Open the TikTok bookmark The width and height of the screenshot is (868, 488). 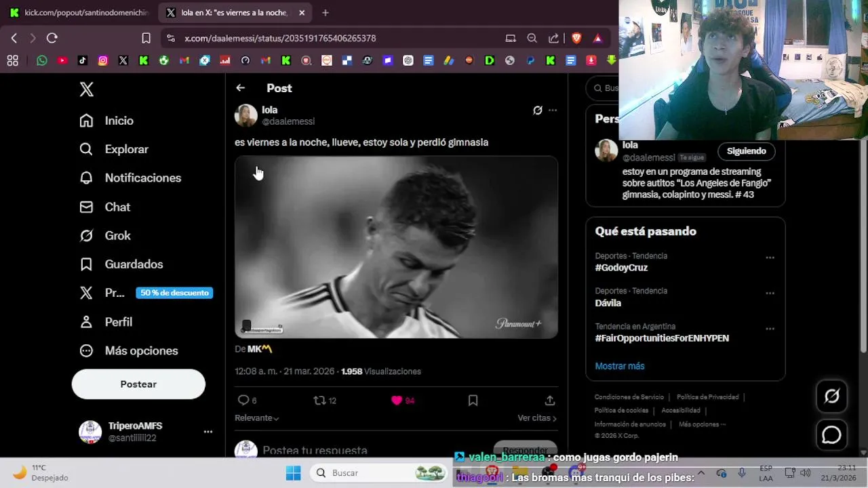click(x=83, y=60)
